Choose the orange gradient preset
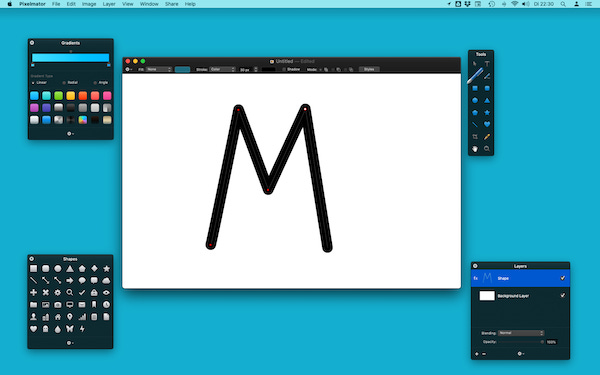This screenshot has height=375, width=600. (83, 95)
